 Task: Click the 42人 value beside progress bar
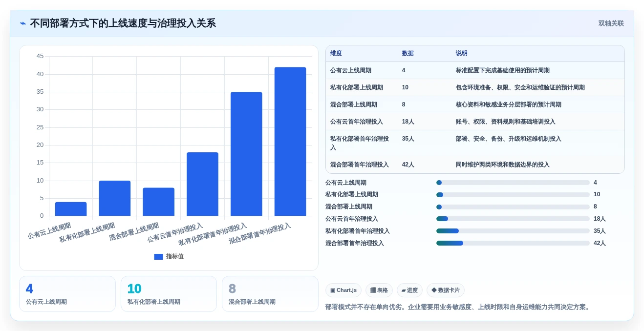[x=600, y=243]
